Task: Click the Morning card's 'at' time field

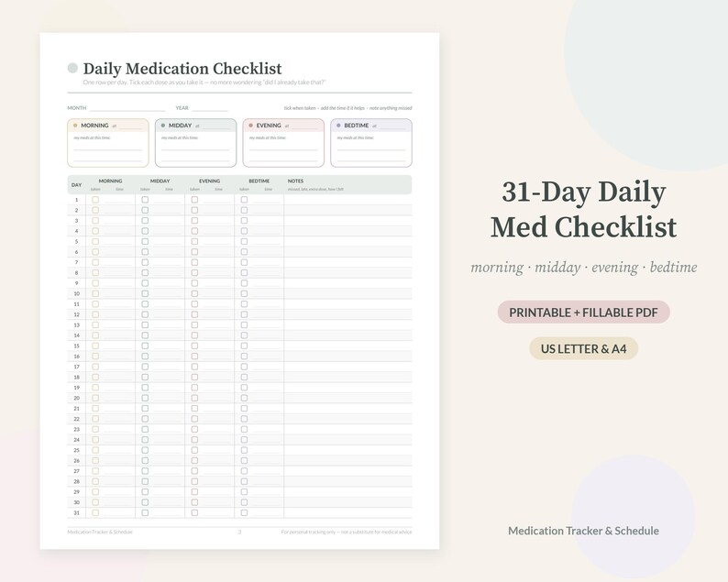Action: point(130,126)
